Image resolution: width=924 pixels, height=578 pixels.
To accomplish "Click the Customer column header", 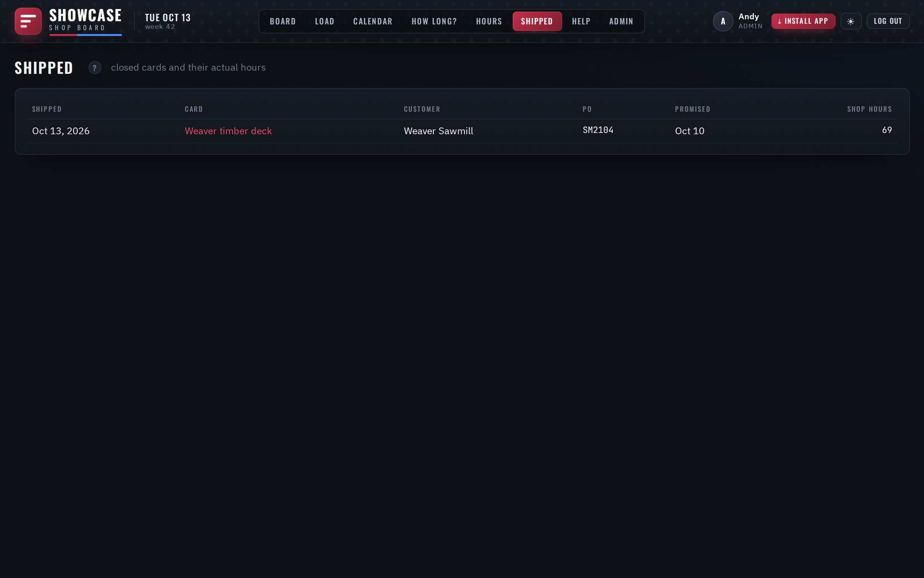I will tap(422, 109).
